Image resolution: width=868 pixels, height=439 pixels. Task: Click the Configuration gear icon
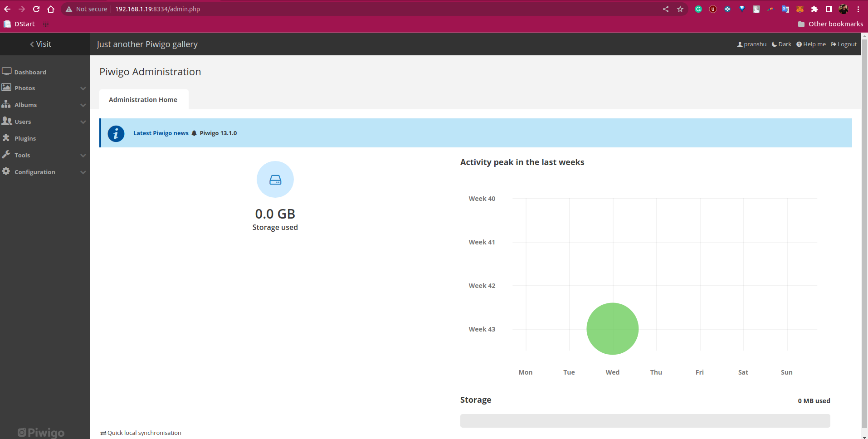click(x=6, y=171)
